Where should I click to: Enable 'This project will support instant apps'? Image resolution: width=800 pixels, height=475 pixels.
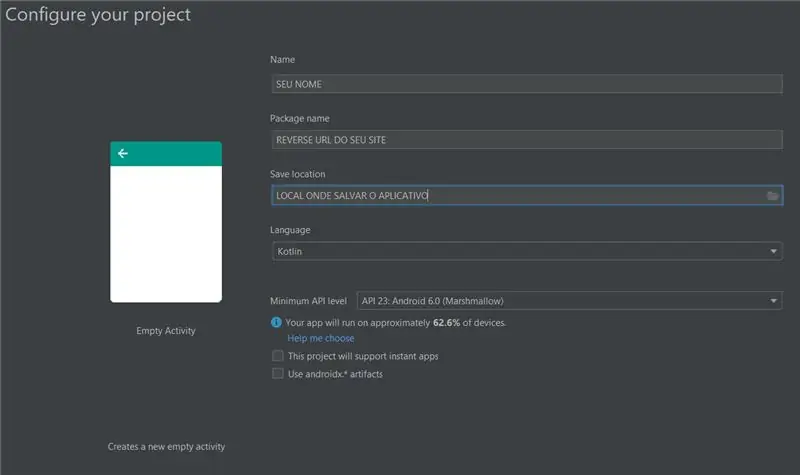pos(278,356)
